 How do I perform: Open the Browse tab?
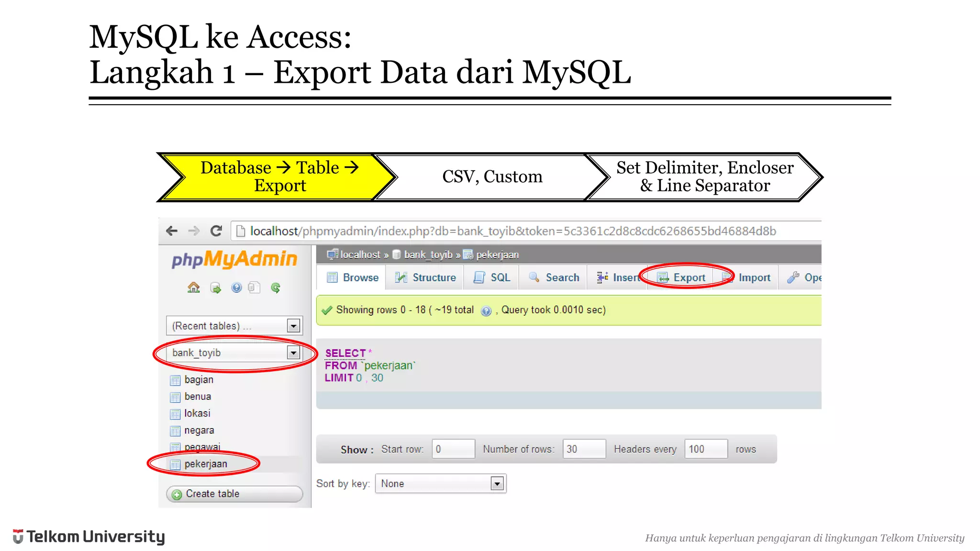352,277
